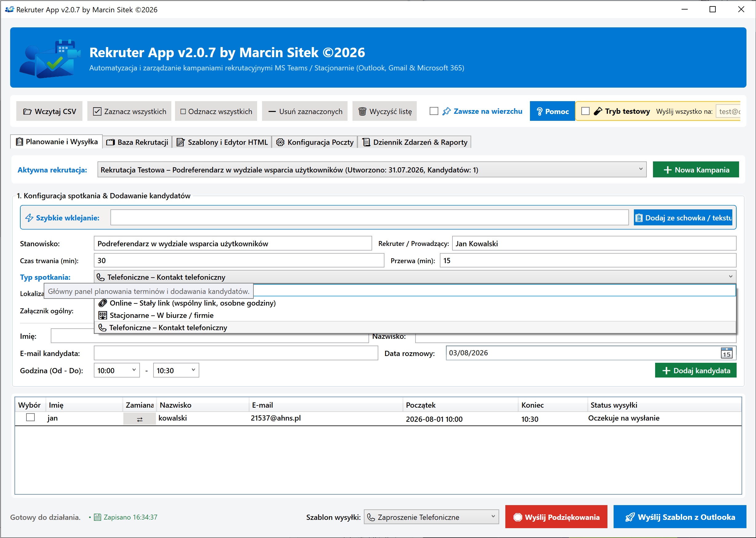Switch to the Planowanie i Wysyłka tab
The width and height of the screenshot is (756, 538).
click(57, 141)
